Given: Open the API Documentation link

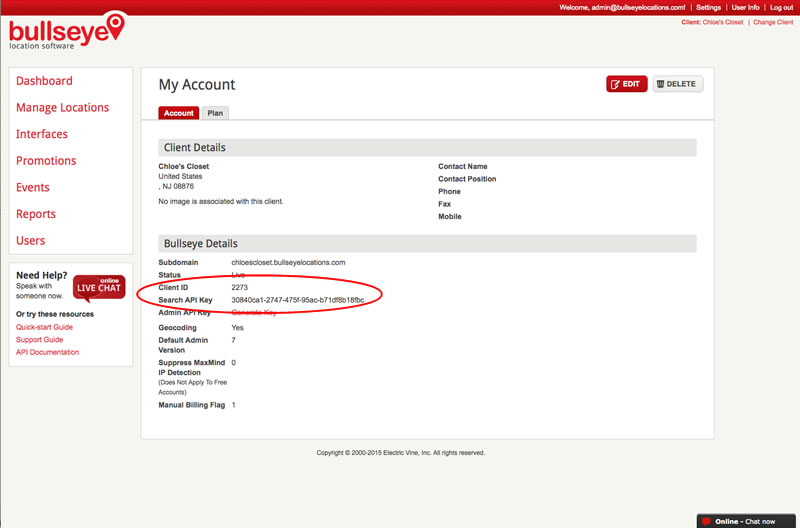Looking at the screenshot, I should click(x=47, y=352).
